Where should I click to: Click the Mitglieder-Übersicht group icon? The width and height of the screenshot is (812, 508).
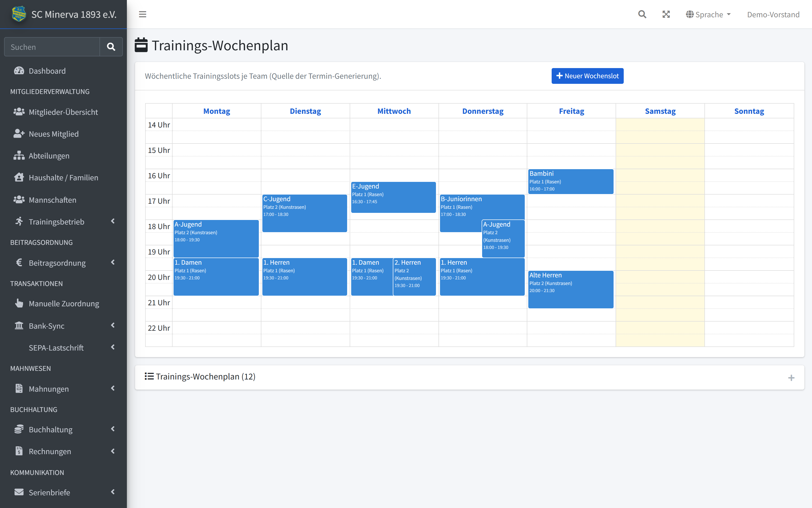coord(19,112)
